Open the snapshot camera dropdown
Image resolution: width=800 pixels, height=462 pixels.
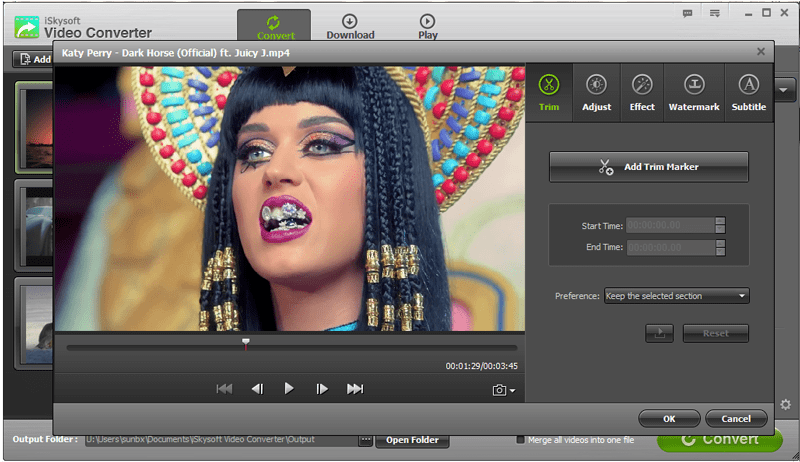click(x=504, y=390)
